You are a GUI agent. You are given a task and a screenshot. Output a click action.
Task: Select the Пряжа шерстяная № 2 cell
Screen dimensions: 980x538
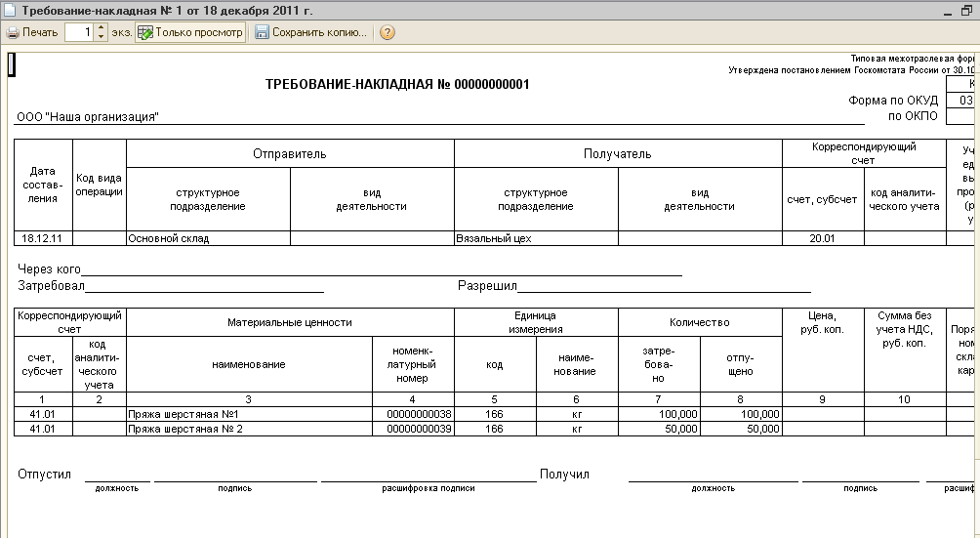pyautogui.click(x=249, y=429)
